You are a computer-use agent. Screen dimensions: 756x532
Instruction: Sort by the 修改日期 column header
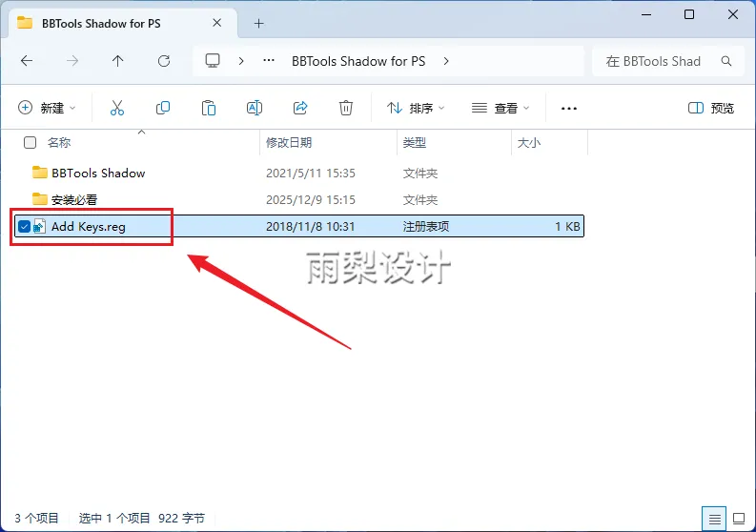289,142
